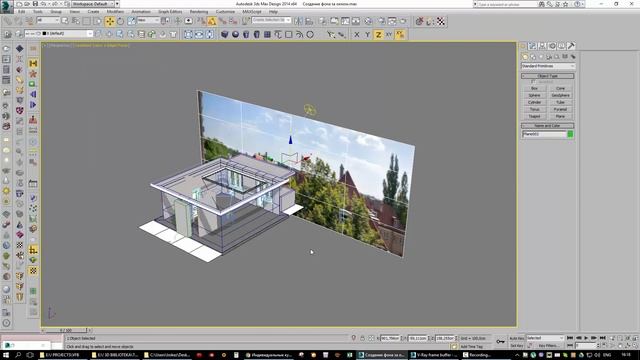Image resolution: width=640 pixels, height=360 pixels.
Task: Click the blue Z-axis arrow of the move gizmo
Action: coord(290,140)
